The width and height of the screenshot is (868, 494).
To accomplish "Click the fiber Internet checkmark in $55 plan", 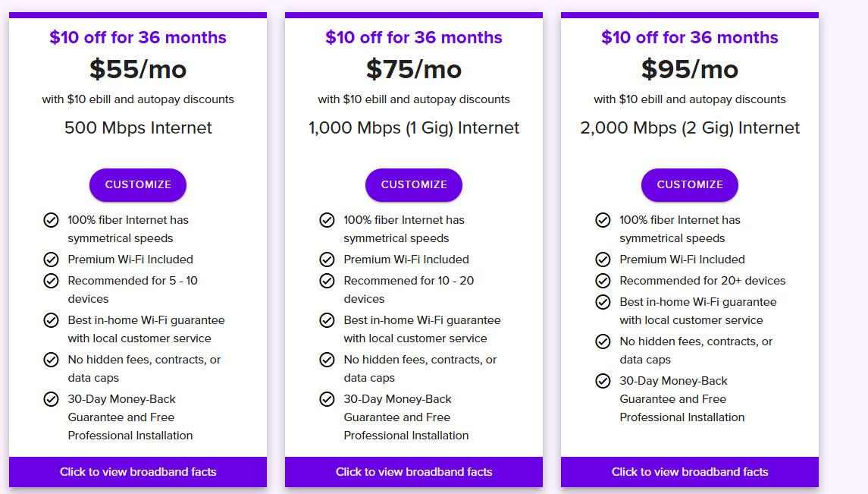I will pyautogui.click(x=51, y=220).
